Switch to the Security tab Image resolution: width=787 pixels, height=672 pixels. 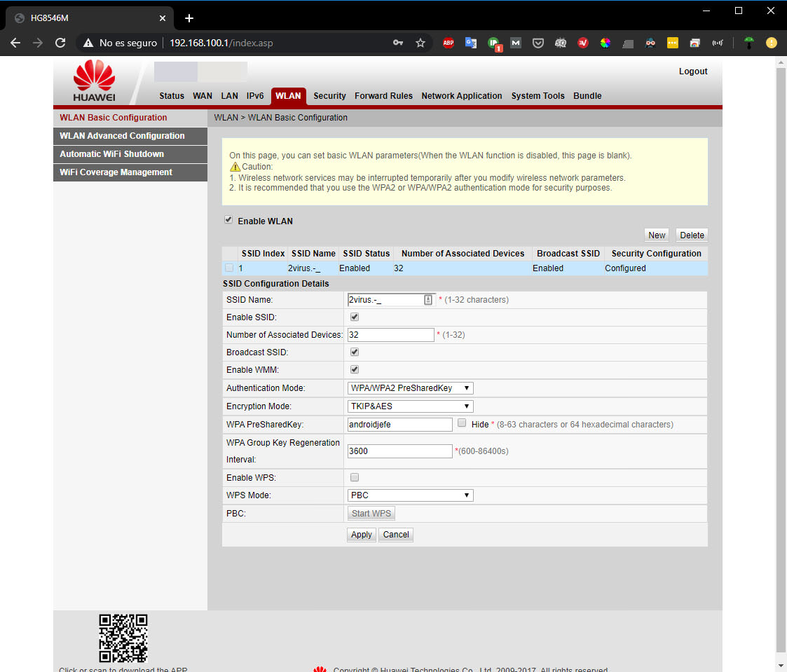329,96
